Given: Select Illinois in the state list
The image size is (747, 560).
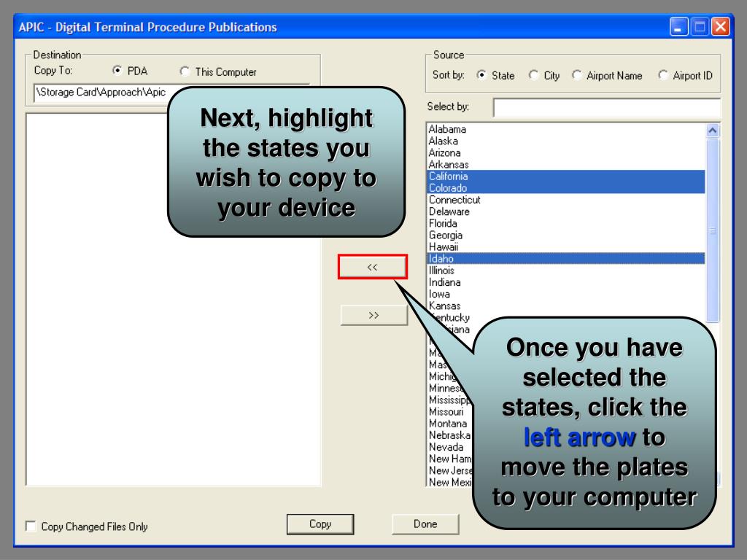Looking at the screenshot, I should [566, 271].
